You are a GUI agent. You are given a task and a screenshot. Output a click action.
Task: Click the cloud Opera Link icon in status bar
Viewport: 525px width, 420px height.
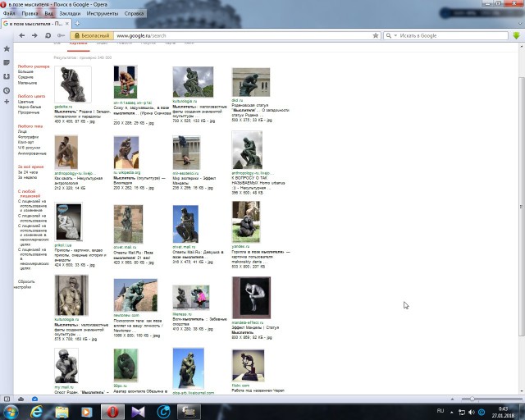coord(21,399)
